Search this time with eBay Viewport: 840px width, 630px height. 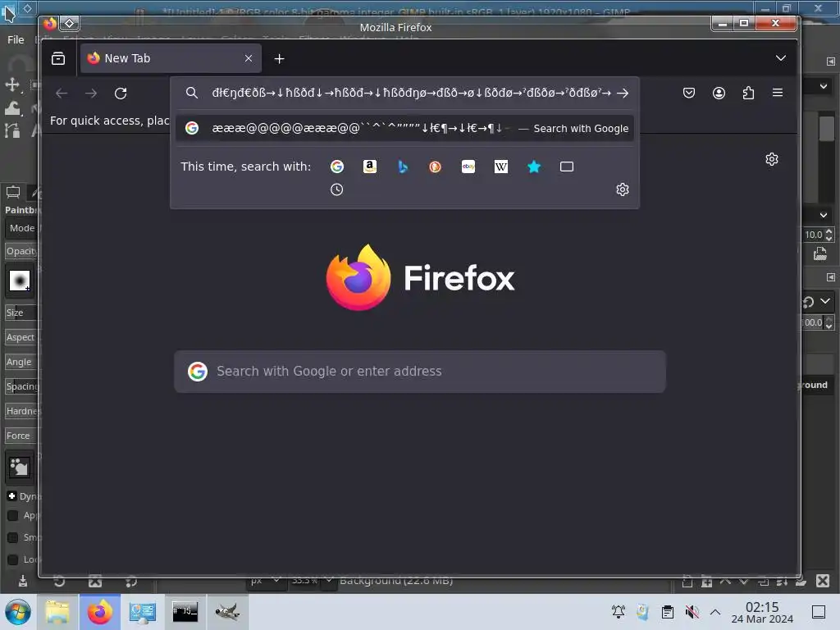pos(468,167)
